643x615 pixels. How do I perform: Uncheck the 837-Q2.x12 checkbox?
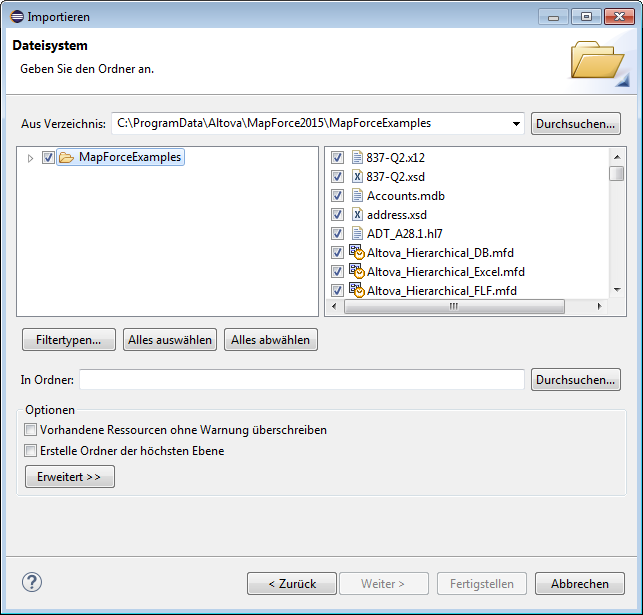click(x=337, y=157)
